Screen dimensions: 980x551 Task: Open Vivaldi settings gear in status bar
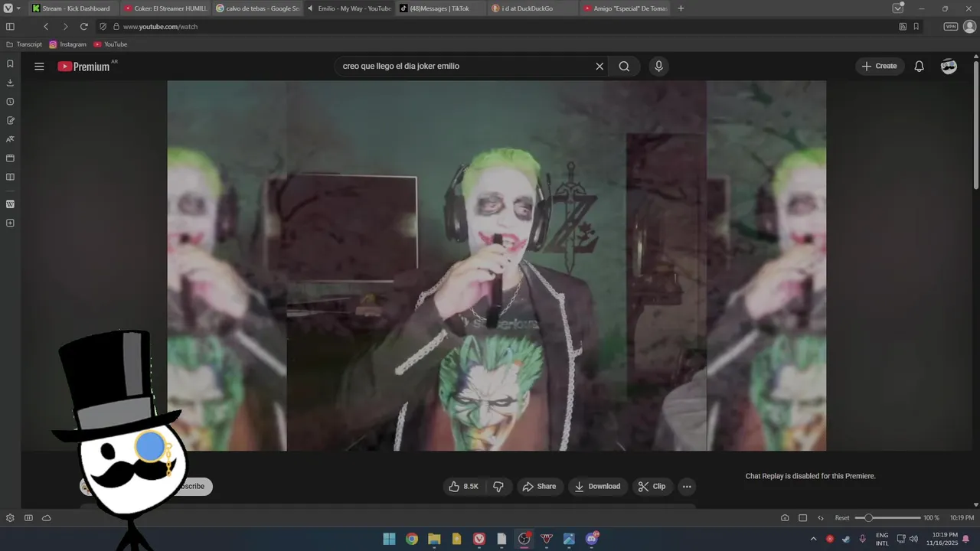click(x=10, y=518)
